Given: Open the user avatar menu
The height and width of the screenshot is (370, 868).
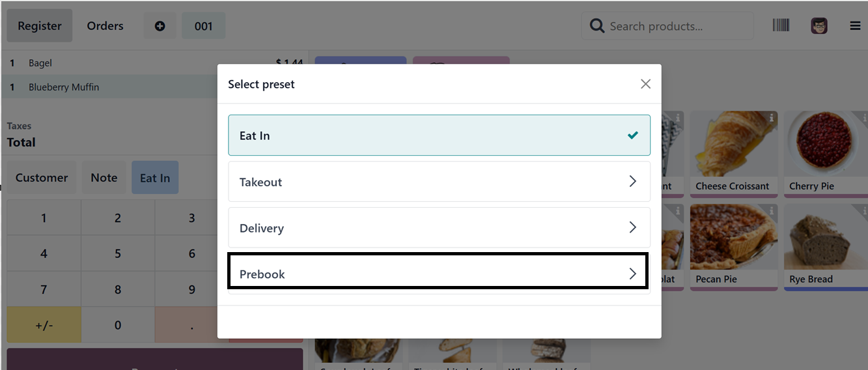Looking at the screenshot, I should [x=819, y=26].
